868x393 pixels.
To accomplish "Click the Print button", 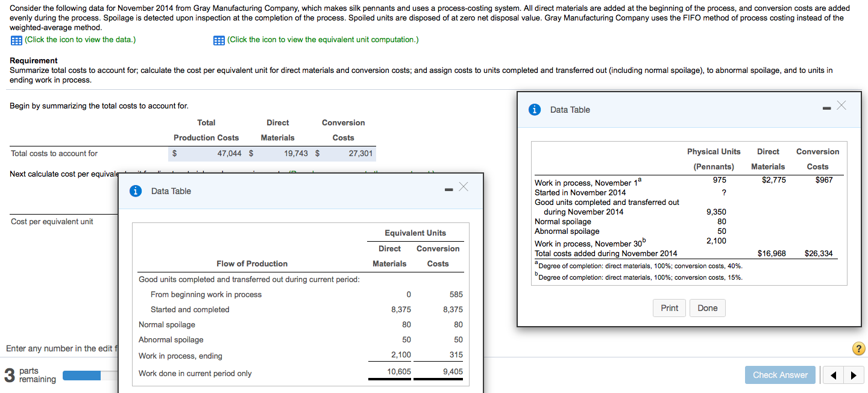I will tap(669, 307).
